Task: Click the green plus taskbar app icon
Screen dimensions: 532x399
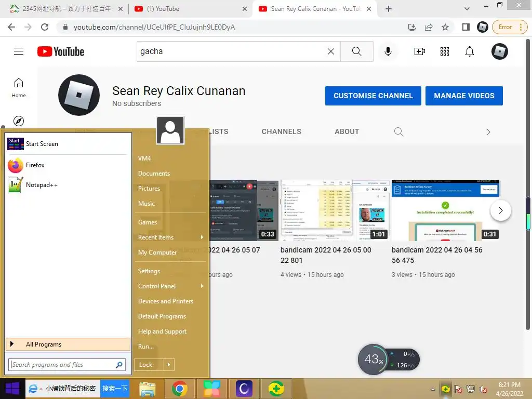Action: tap(276, 389)
